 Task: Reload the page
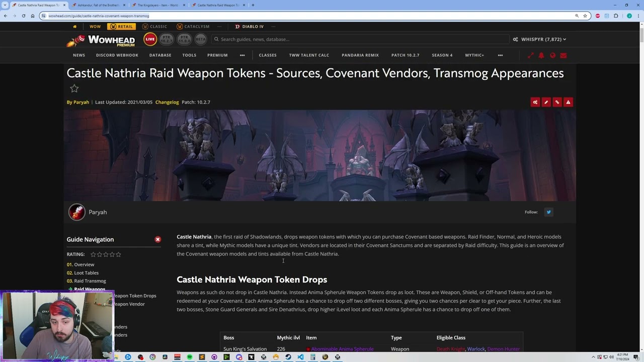(x=23, y=16)
